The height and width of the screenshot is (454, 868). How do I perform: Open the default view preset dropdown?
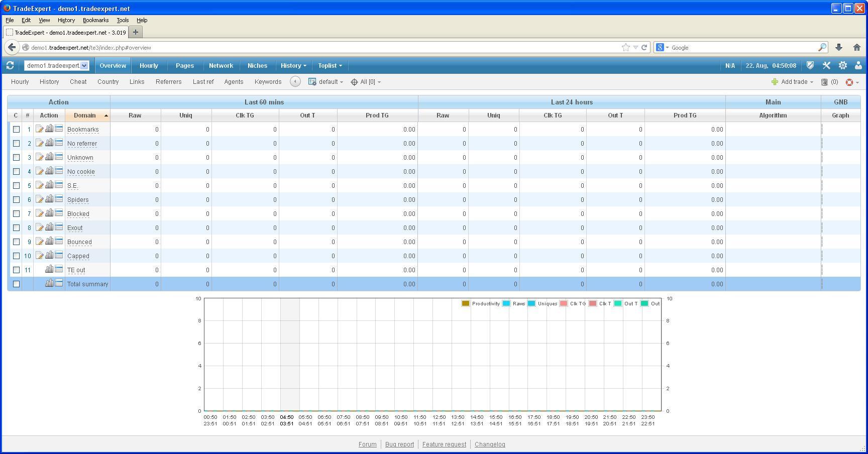(x=326, y=82)
